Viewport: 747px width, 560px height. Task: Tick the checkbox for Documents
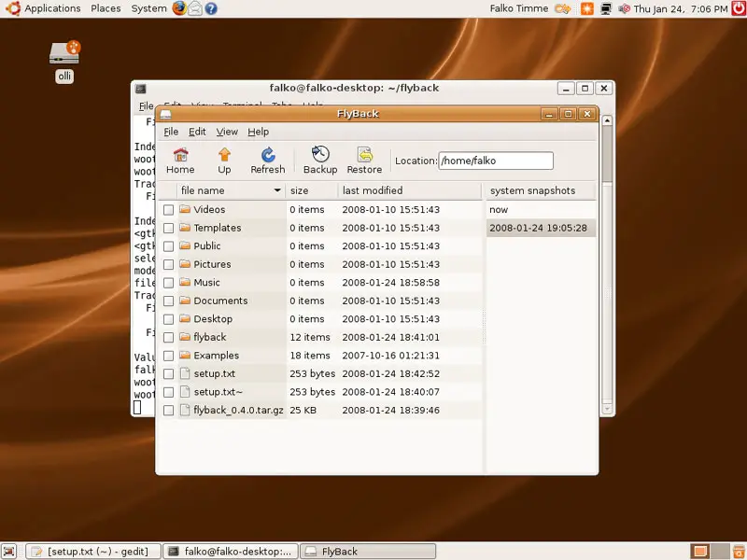coord(168,301)
